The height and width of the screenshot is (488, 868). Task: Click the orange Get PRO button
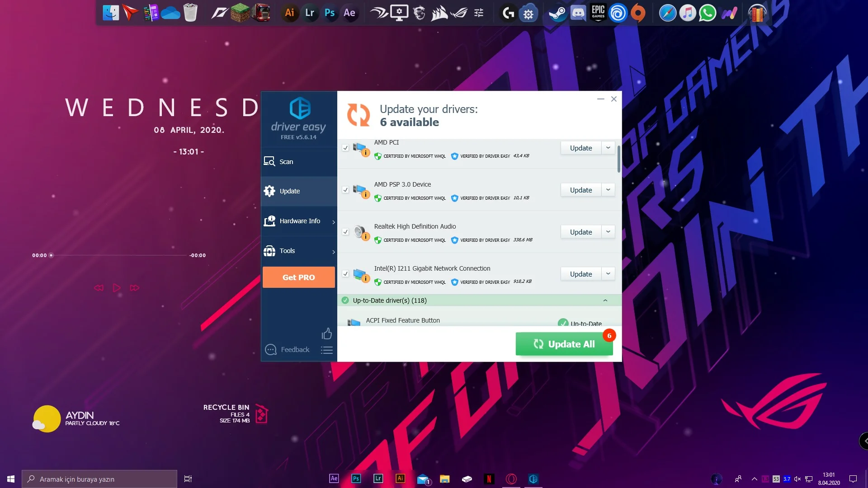tap(299, 277)
